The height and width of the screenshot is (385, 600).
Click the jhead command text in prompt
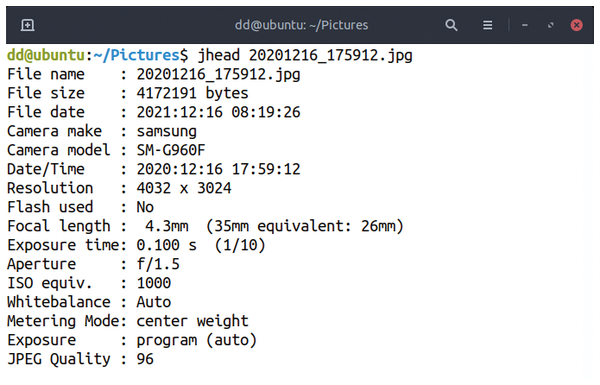pyautogui.click(x=218, y=55)
